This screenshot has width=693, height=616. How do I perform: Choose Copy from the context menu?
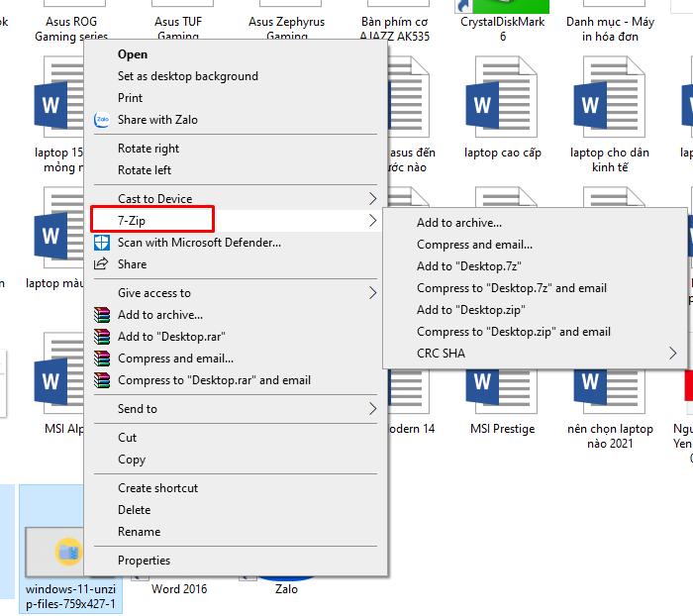click(x=236, y=460)
